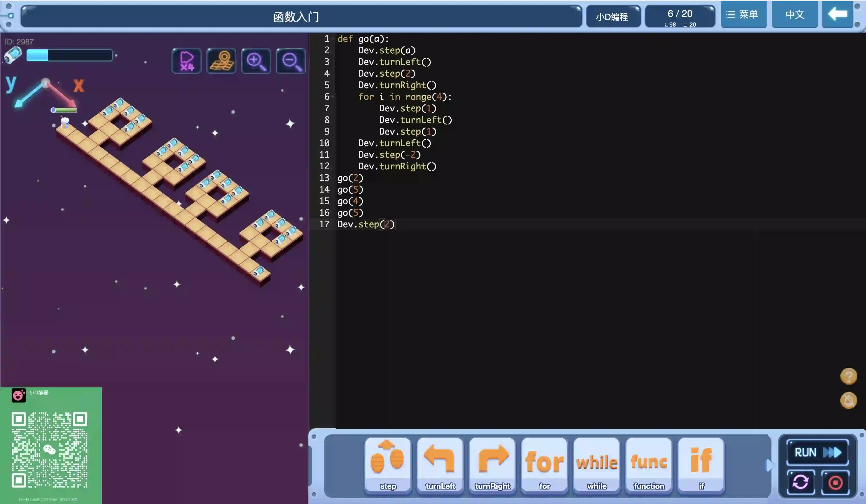
Task: Open the 菜单 menu
Action: point(743,14)
